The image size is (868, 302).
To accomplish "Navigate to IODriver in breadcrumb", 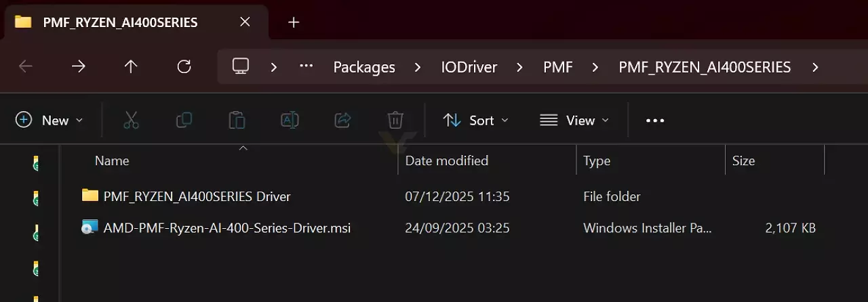I will [469, 67].
